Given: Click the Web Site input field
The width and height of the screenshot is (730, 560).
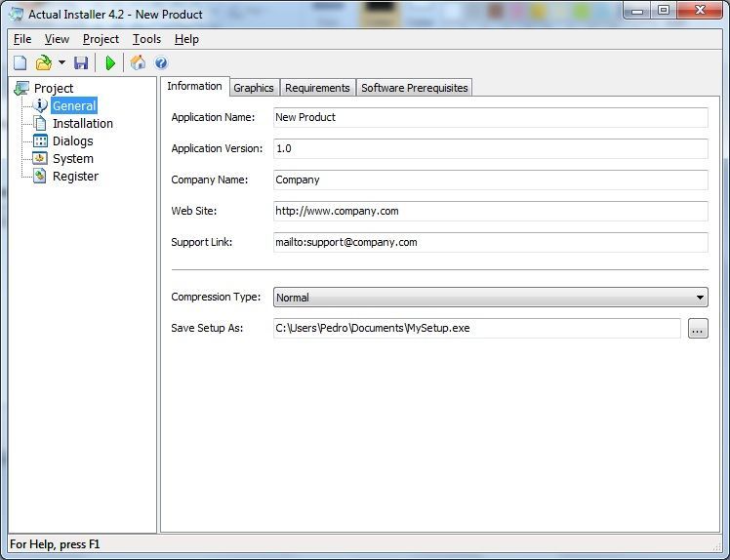Looking at the screenshot, I should click(491, 211).
